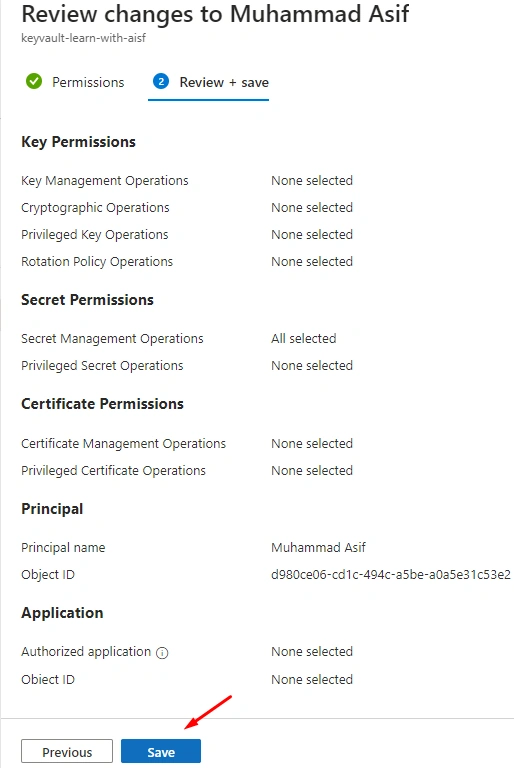Click the Authorized application label
Screen dimensions: 514x768
click(x=86, y=651)
